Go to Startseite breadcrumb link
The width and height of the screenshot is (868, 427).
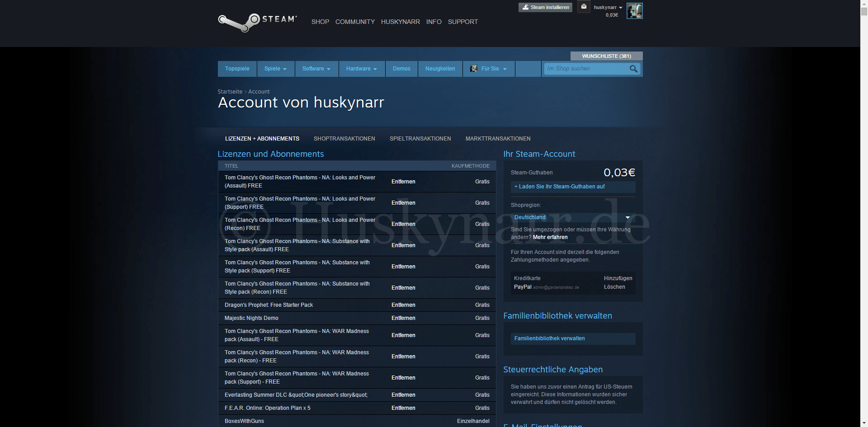tap(230, 92)
